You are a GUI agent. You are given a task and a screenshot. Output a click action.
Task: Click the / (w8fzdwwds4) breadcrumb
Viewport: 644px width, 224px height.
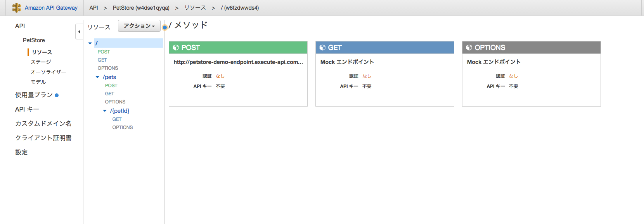[240, 8]
